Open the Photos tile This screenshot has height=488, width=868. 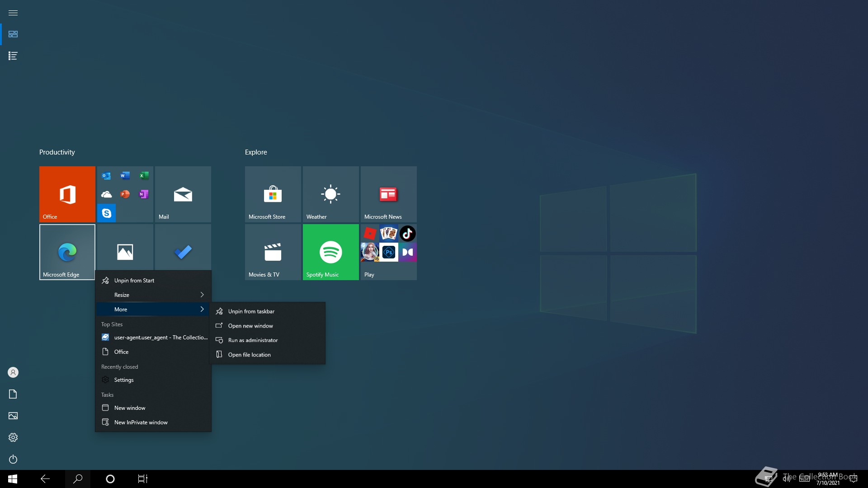coord(125,248)
